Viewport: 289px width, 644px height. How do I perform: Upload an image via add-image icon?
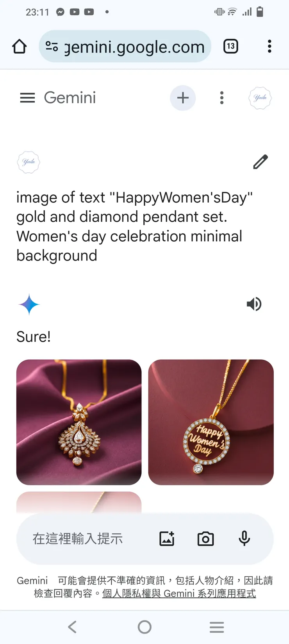click(x=167, y=539)
